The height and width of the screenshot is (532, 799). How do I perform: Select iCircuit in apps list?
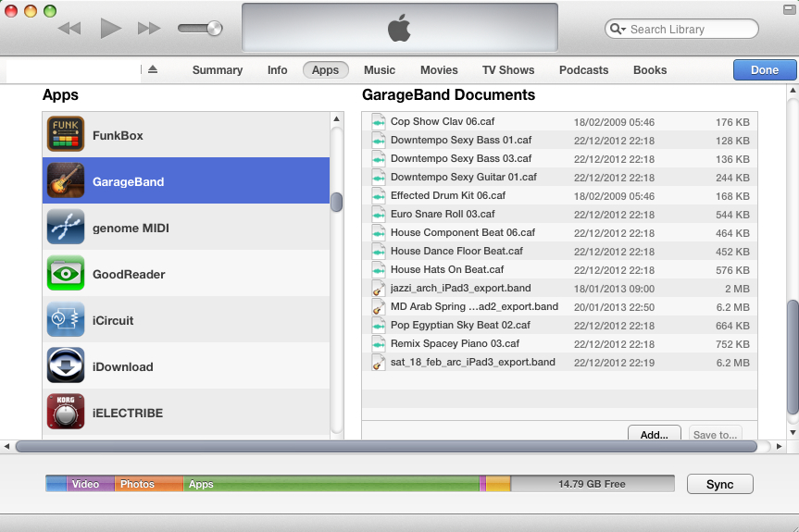click(x=186, y=320)
